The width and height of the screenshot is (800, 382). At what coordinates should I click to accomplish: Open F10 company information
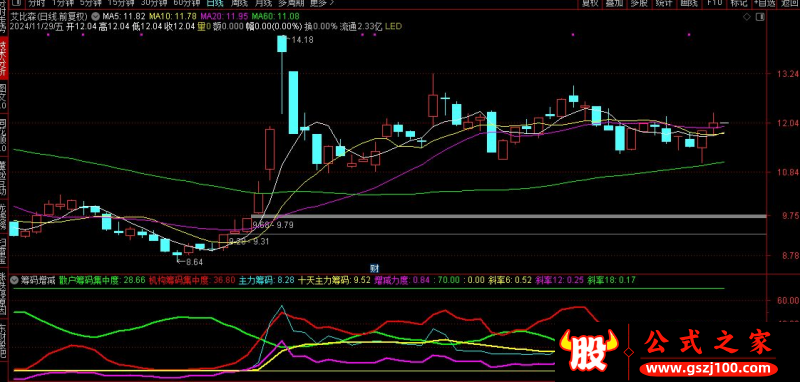(x=714, y=3)
